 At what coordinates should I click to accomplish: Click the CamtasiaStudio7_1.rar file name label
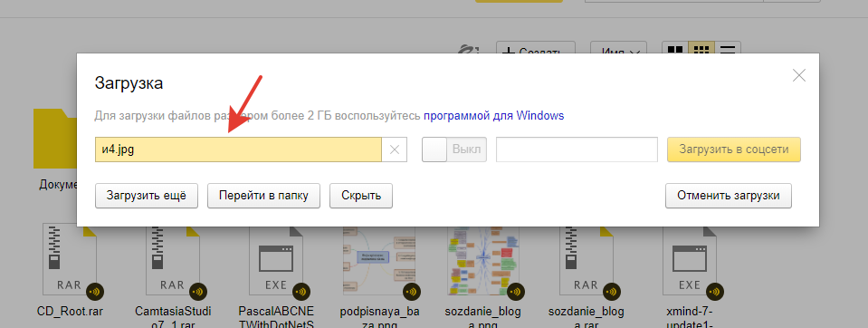click(x=173, y=318)
